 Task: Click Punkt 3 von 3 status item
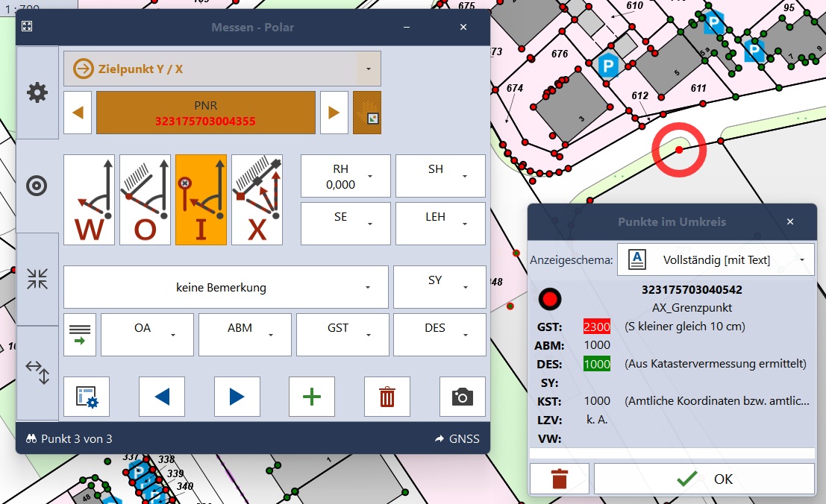69,438
